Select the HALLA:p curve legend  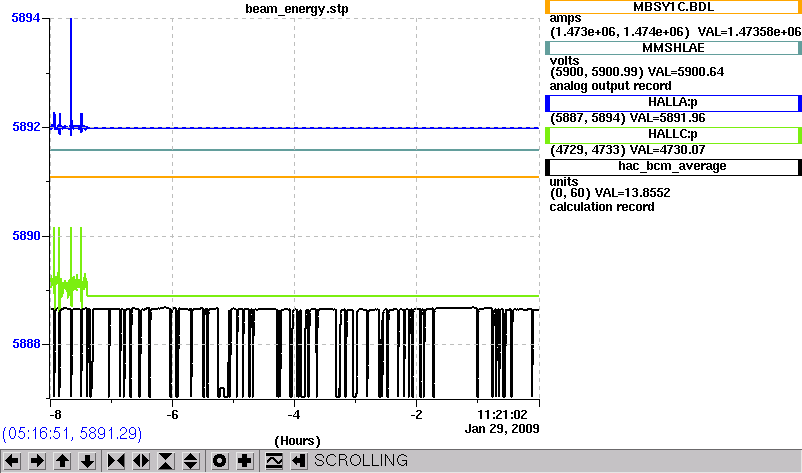click(673, 103)
